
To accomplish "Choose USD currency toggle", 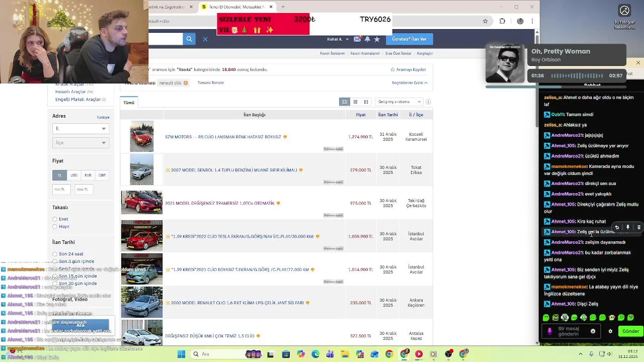I will [x=73, y=175].
